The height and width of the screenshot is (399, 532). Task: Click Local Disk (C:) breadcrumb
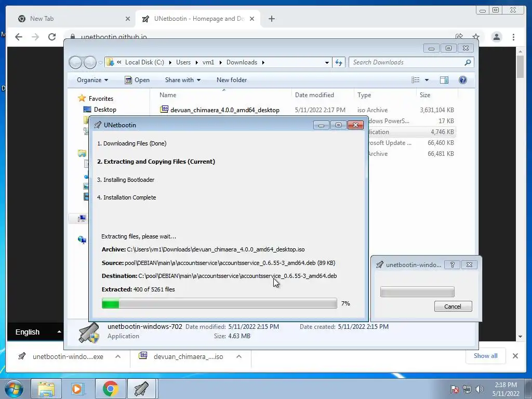click(144, 62)
